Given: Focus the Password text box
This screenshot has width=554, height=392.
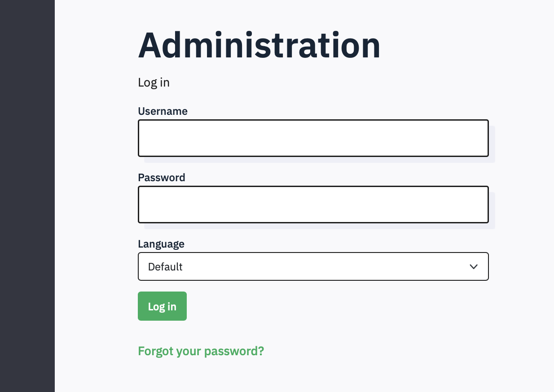Looking at the screenshot, I should pos(313,205).
